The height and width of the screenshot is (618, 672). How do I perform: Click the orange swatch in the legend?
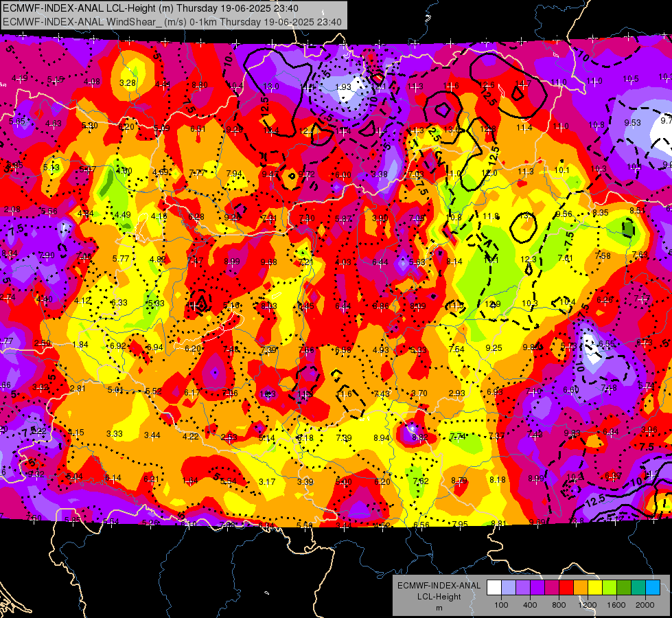coord(581,587)
